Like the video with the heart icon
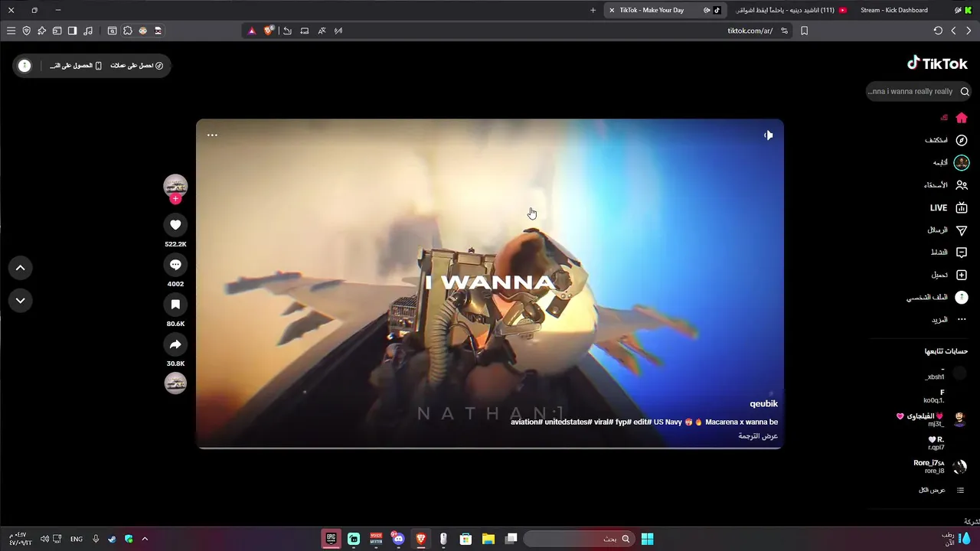The width and height of the screenshot is (980, 551). coord(175,224)
